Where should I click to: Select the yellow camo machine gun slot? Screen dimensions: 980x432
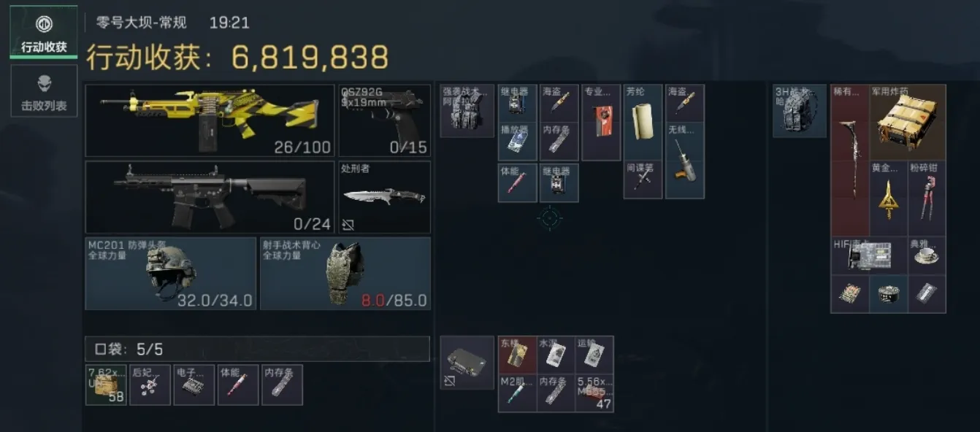tap(211, 120)
